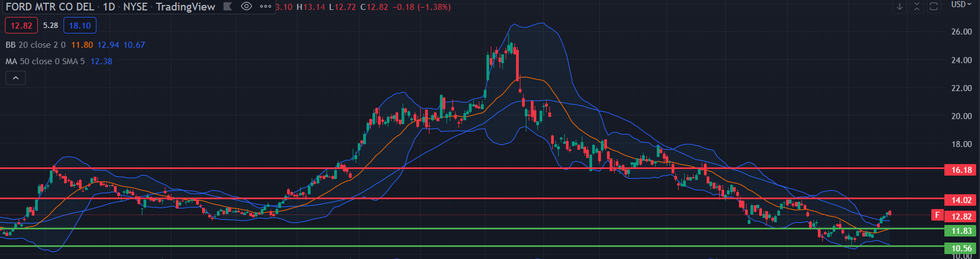
Task: Toggle symbol visibility with the eye icon
Action: click(x=247, y=7)
